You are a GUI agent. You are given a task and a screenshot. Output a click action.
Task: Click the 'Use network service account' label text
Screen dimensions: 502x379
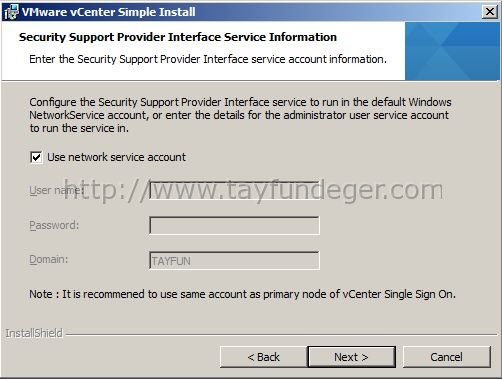click(x=116, y=157)
